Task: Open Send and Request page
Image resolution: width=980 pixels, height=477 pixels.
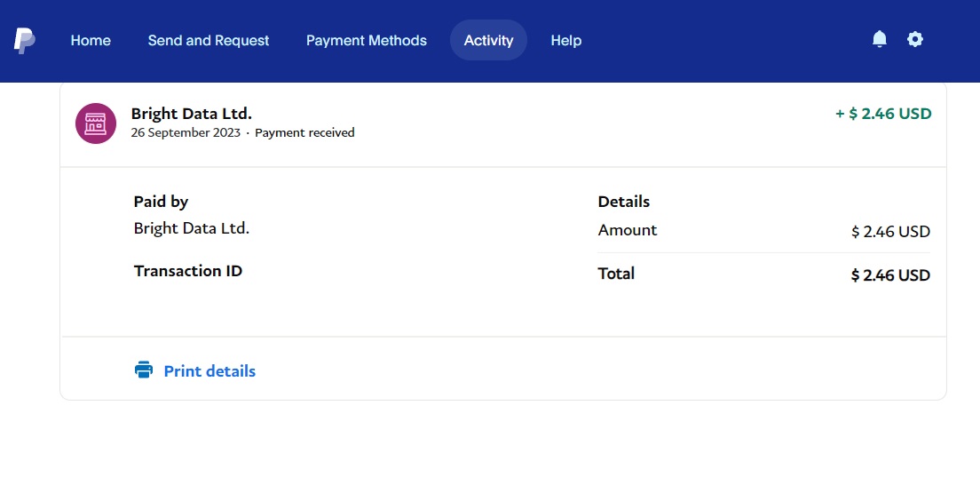Action: [x=209, y=40]
